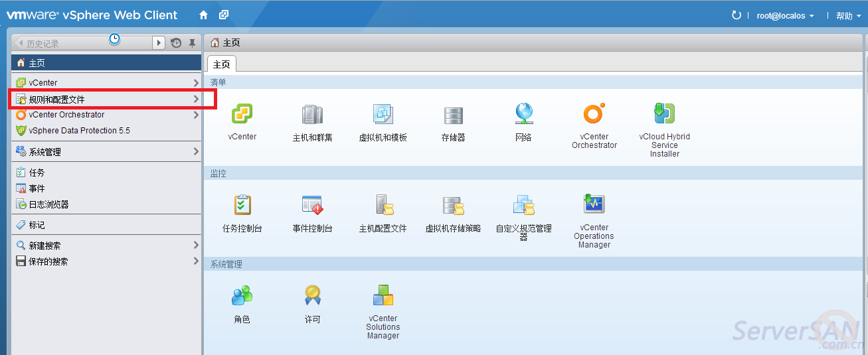Open the 虚拟机和模板 icon
The width and height of the screenshot is (868, 355).
pyautogui.click(x=383, y=115)
